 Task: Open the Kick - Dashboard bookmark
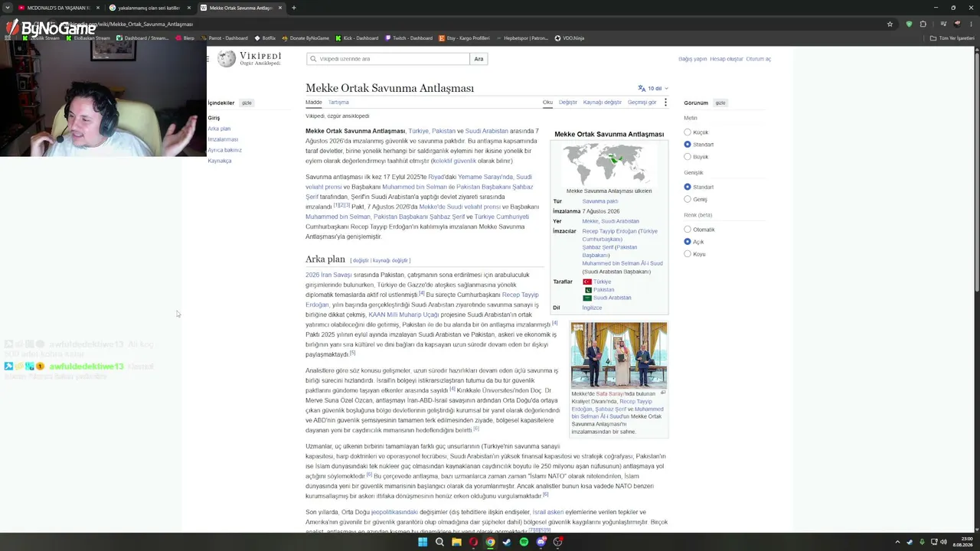(357, 37)
